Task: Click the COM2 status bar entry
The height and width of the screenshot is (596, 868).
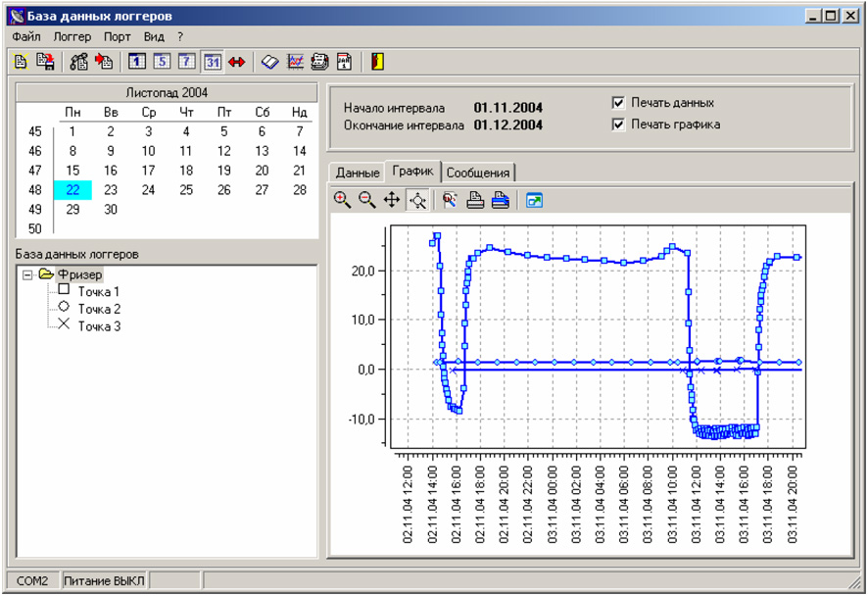Action: pyautogui.click(x=32, y=581)
